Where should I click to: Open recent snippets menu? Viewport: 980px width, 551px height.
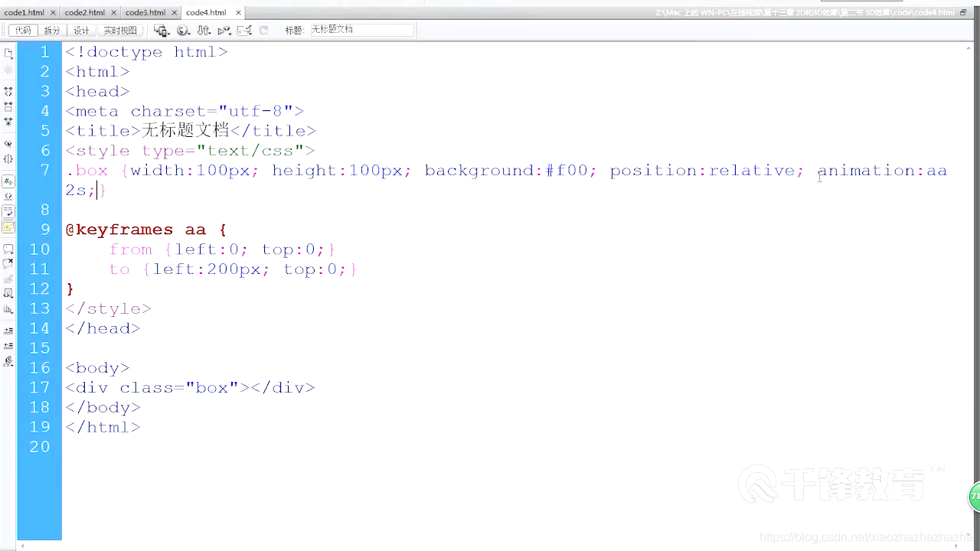(x=8, y=294)
